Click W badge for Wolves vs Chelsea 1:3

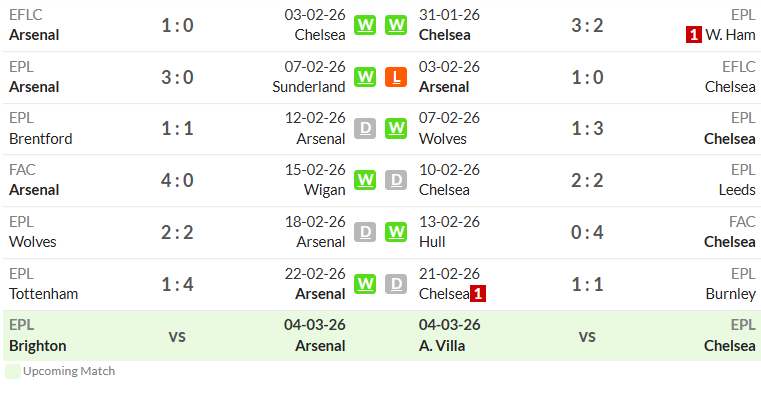[396, 129]
